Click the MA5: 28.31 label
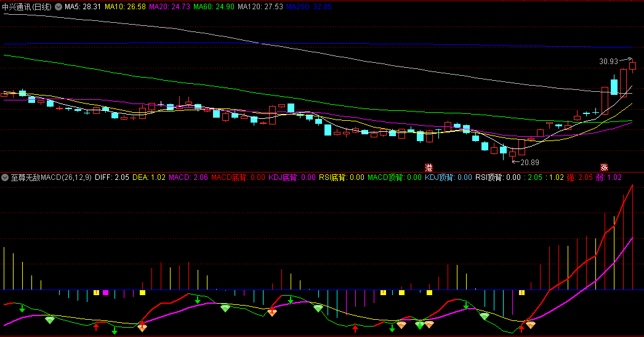 (x=83, y=7)
